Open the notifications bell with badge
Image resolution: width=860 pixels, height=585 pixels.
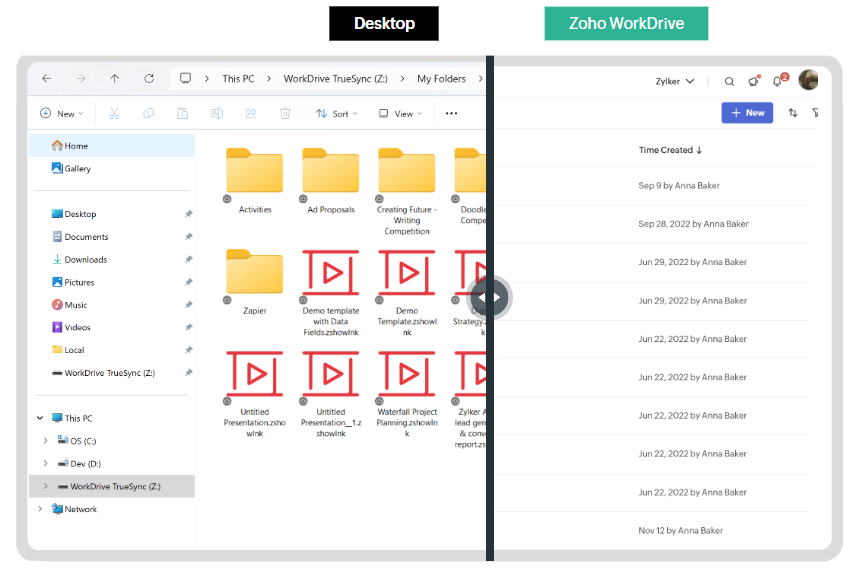[779, 80]
